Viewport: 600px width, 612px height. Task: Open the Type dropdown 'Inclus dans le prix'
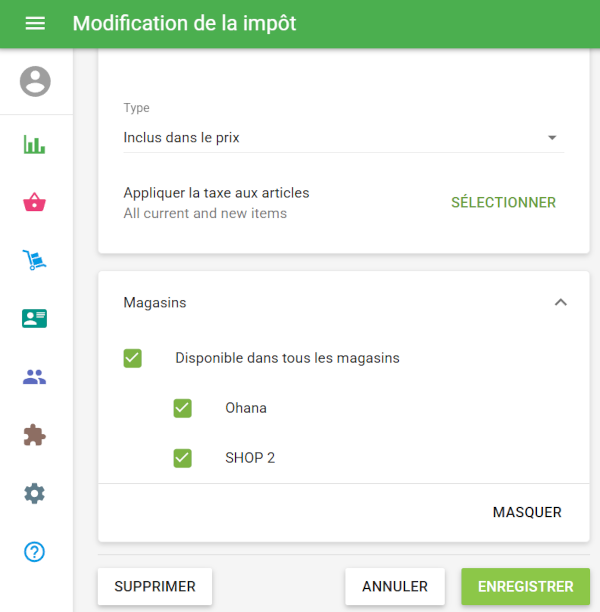340,138
